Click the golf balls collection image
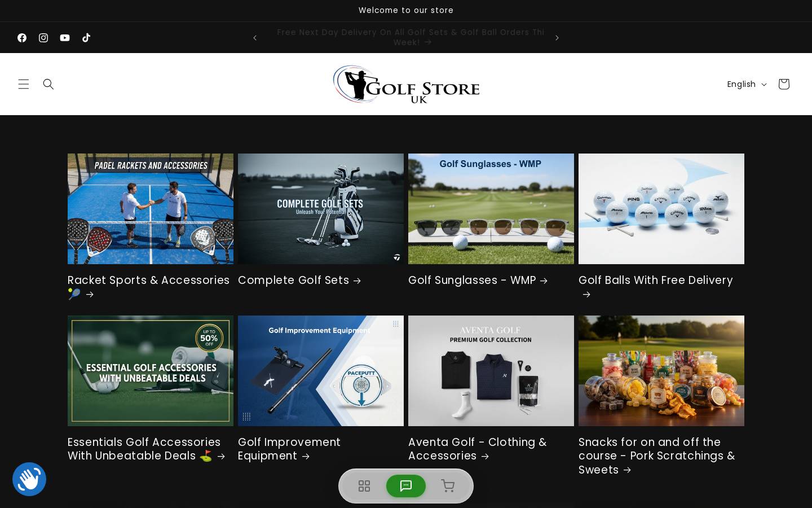Image resolution: width=812 pixels, height=508 pixels. click(661, 209)
